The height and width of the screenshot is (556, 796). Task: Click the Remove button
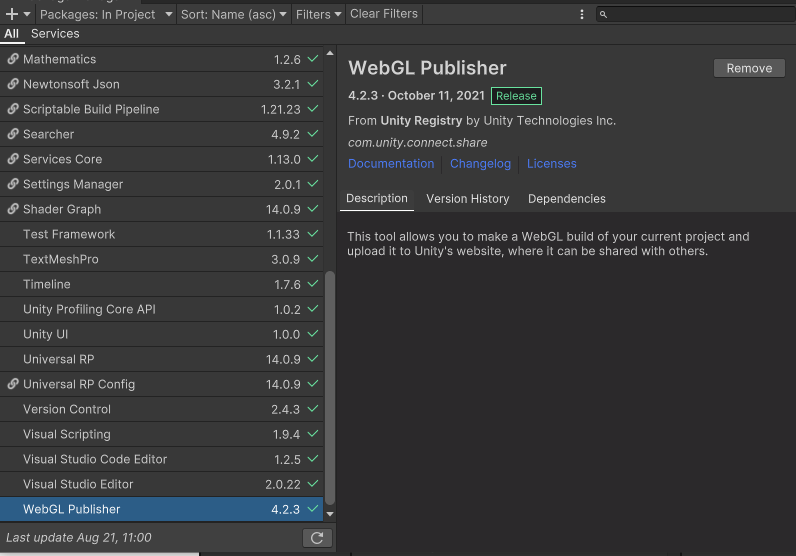pos(749,68)
